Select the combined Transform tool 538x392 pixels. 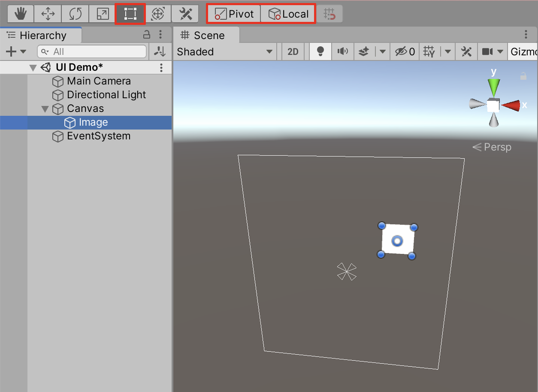click(158, 14)
